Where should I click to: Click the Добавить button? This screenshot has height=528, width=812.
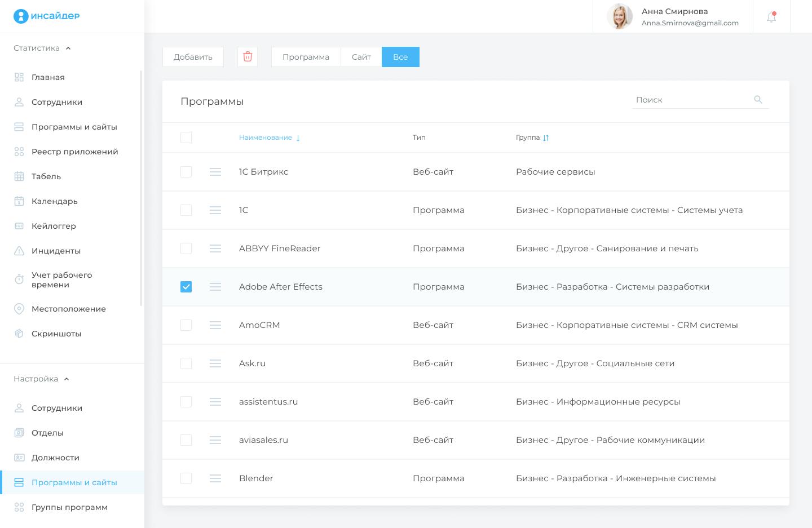click(193, 56)
